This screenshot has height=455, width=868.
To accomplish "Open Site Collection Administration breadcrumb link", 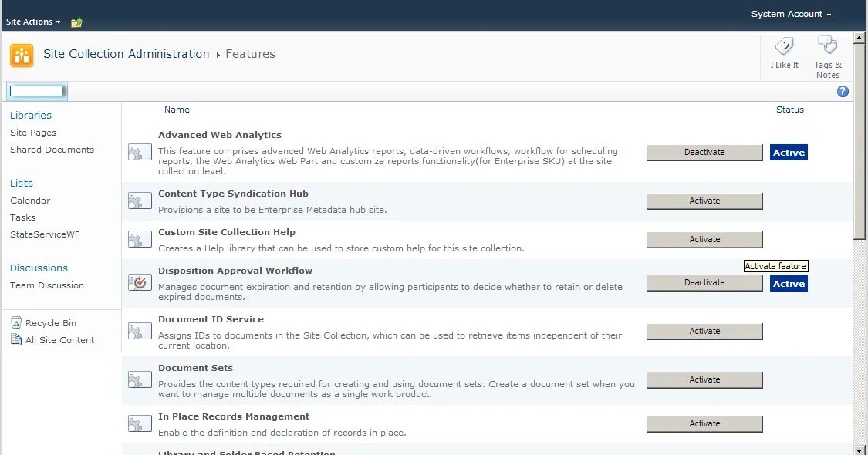I will (x=127, y=54).
